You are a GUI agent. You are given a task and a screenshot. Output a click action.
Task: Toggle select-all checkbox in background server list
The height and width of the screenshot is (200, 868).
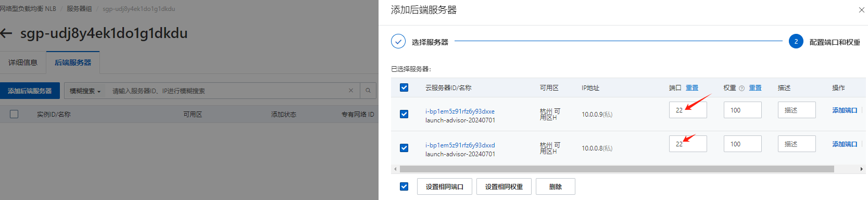[x=14, y=114]
